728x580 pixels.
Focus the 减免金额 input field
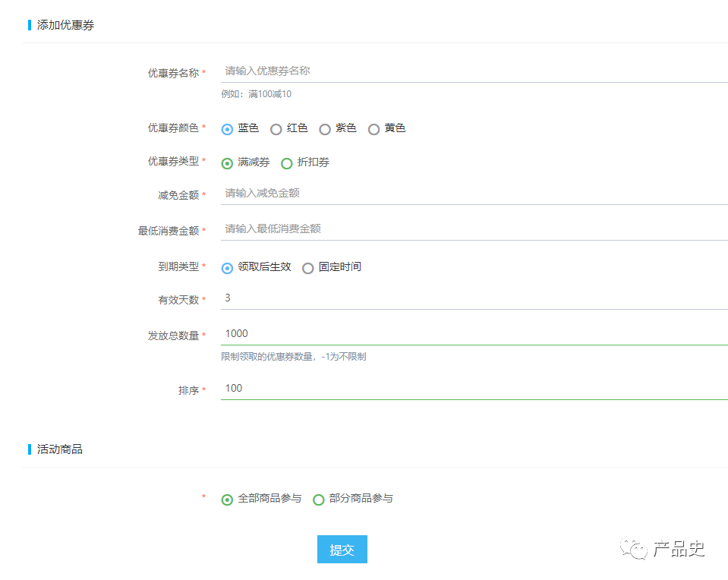tap(474, 194)
